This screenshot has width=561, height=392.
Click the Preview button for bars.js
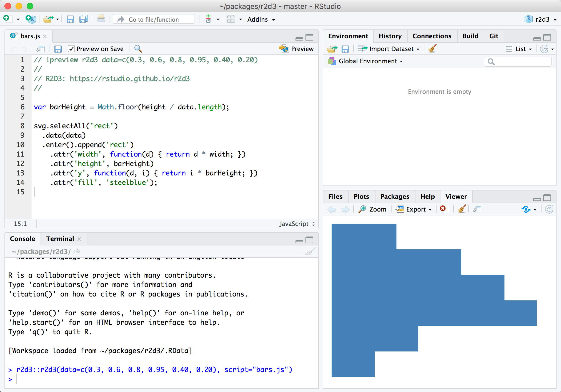click(297, 49)
